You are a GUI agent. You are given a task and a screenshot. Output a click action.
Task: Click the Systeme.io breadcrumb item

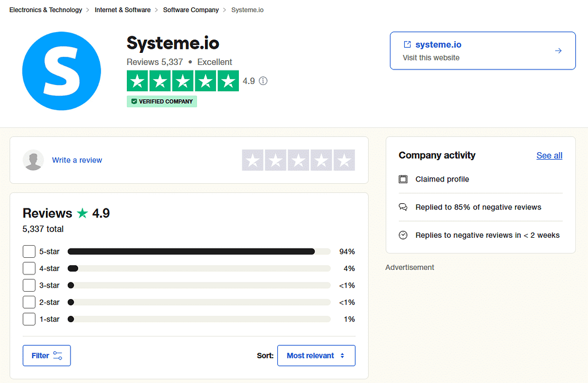pos(247,10)
